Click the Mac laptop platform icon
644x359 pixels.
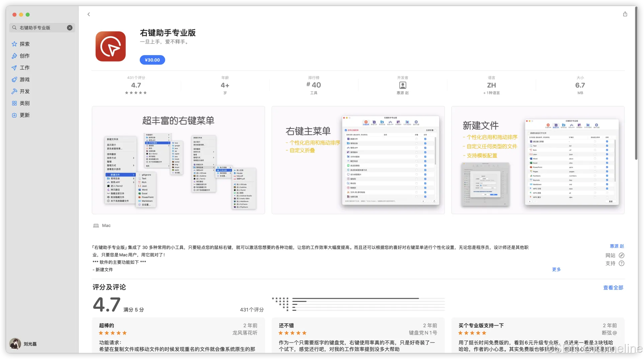(96, 226)
